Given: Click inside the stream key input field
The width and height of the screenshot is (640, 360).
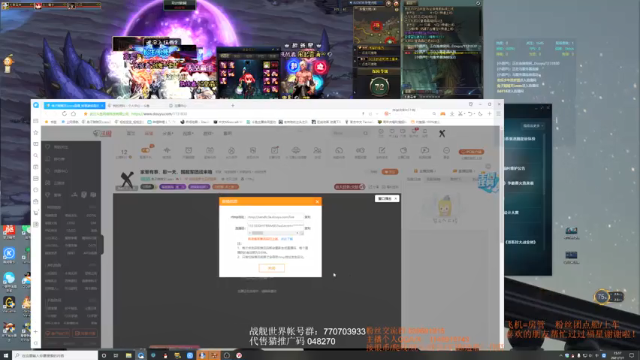Looking at the screenshot, I should point(275,225).
